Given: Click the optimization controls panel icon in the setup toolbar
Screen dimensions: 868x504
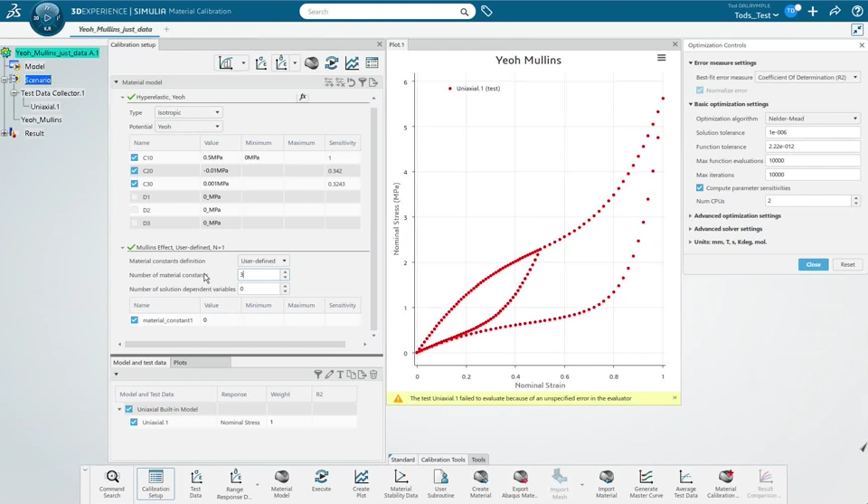Looking at the screenshot, I should 372,63.
